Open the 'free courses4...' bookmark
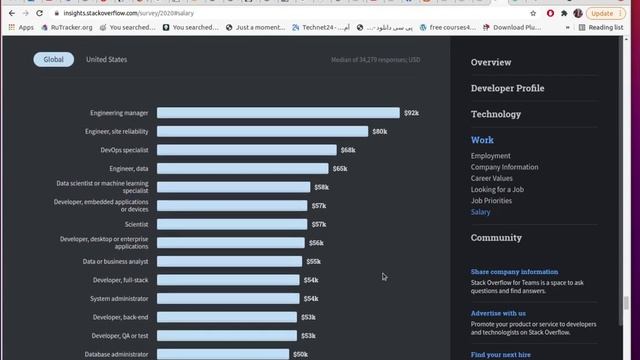Screen dimensions: 640x360 tap(448, 27)
